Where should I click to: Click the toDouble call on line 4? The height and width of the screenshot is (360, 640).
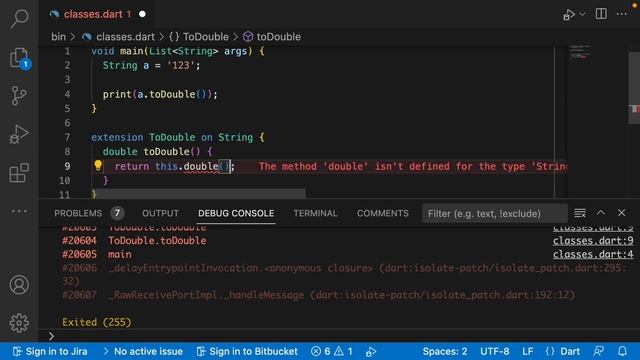click(172, 94)
